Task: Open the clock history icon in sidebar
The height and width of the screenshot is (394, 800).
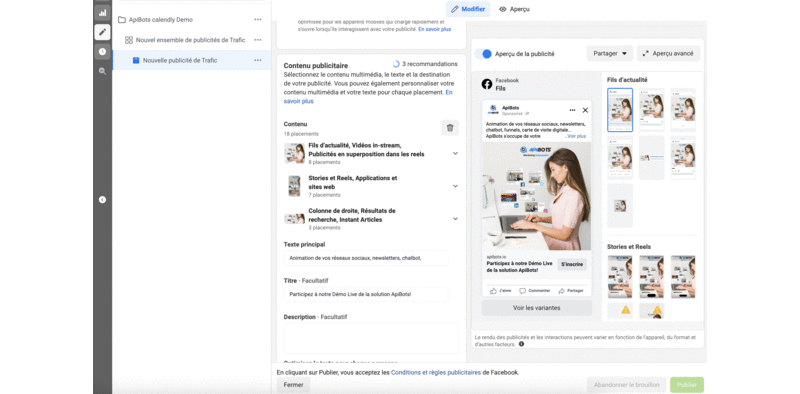Action: (x=103, y=52)
